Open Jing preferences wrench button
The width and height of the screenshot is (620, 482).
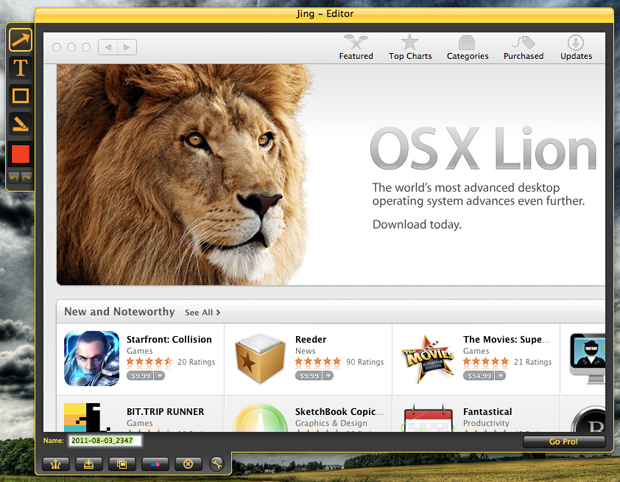pos(217,464)
